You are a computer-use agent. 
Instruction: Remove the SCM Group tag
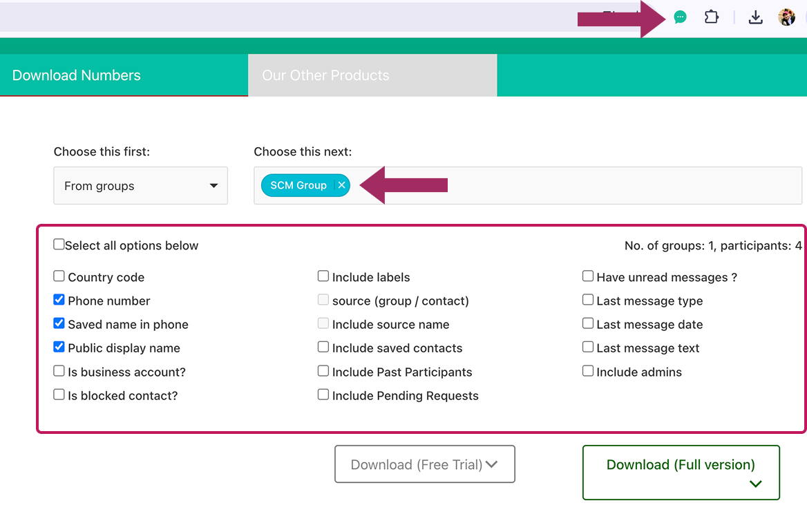point(342,185)
